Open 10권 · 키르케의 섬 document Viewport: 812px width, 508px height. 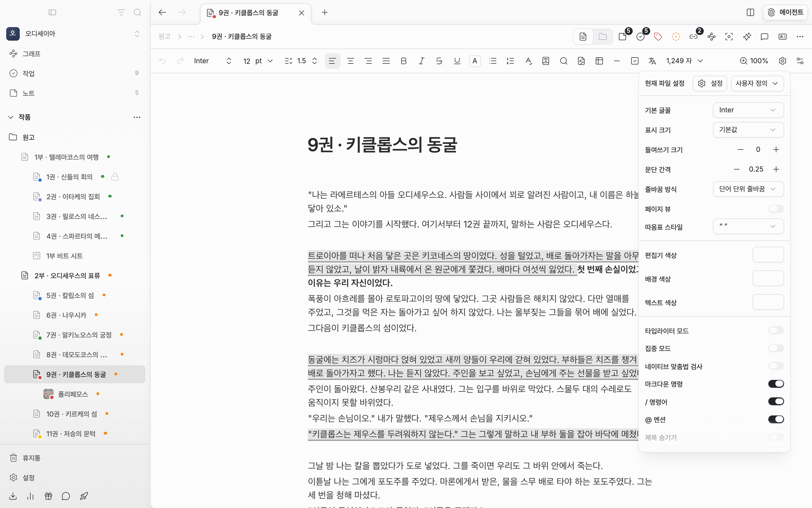pyautogui.click(x=74, y=414)
